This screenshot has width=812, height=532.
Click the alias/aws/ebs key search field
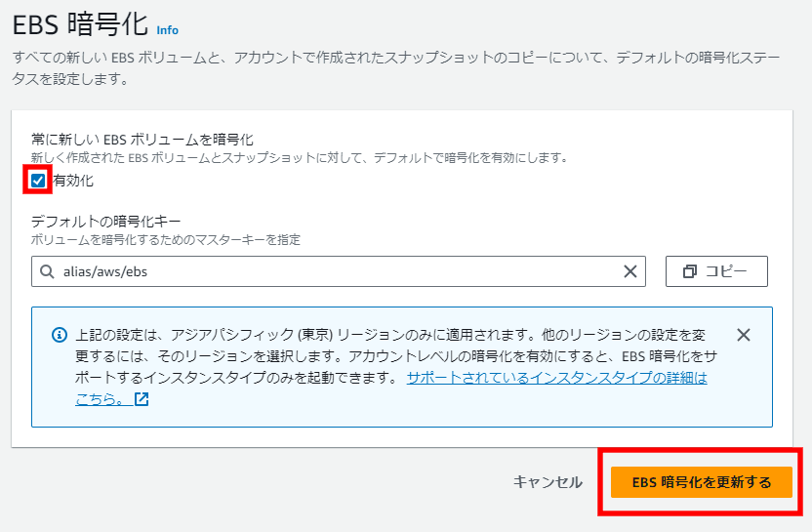[x=338, y=271]
